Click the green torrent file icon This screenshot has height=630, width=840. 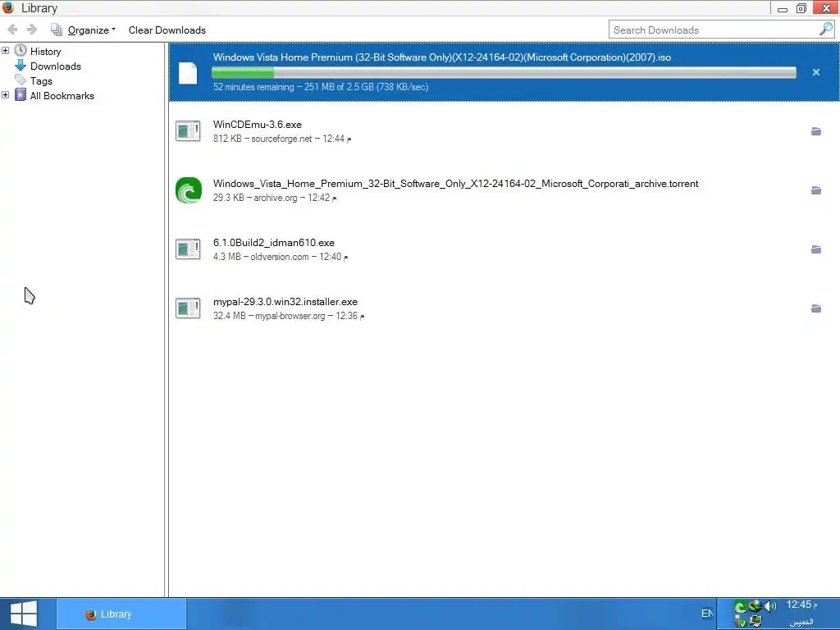pyautogui.click(x=189, y=190)
